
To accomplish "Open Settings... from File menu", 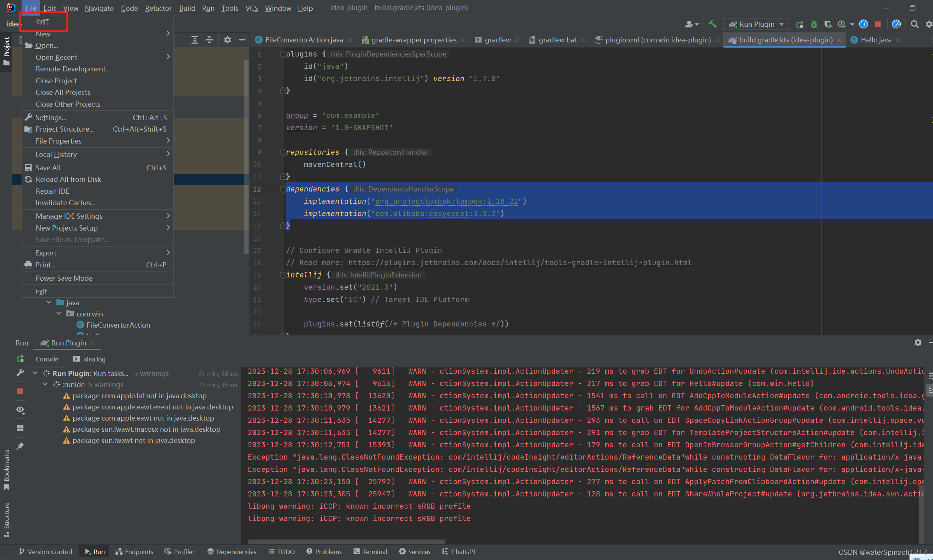I will click(x=98, y=118).
